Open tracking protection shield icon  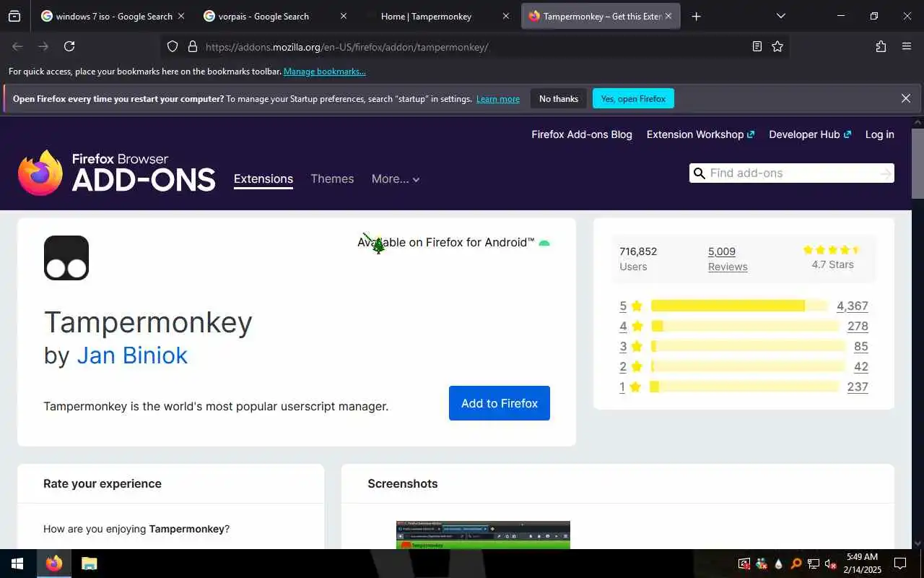(173, 47)
